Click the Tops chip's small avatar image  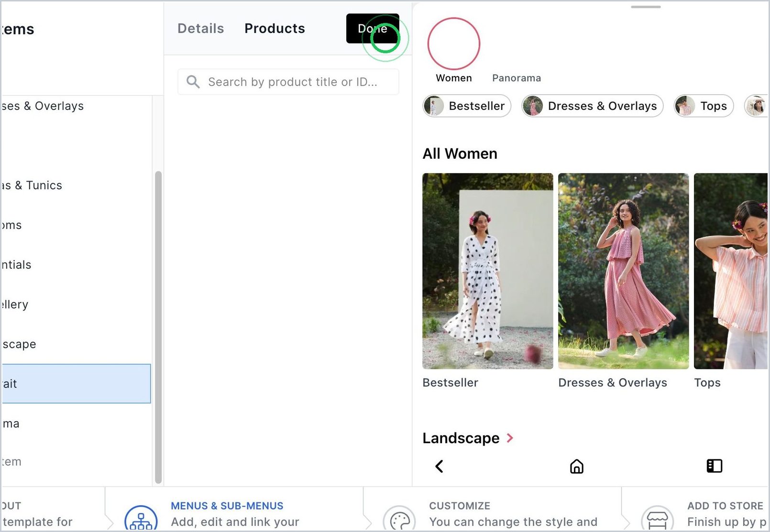tap(685, 106)
